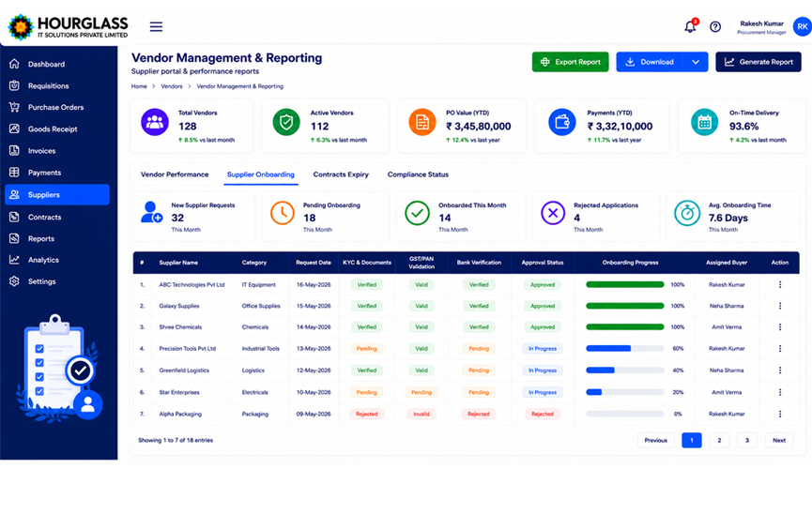
Task: Expand the Download dropdown arrow
Action: coord(696,62)
